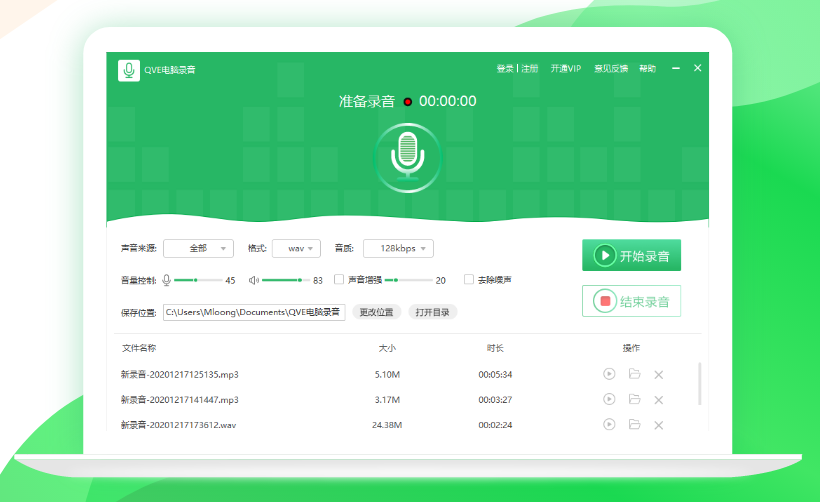The image size is (820, 502).
Task: Click the 保存位置 path input field
Action: [x=254, y=312]
